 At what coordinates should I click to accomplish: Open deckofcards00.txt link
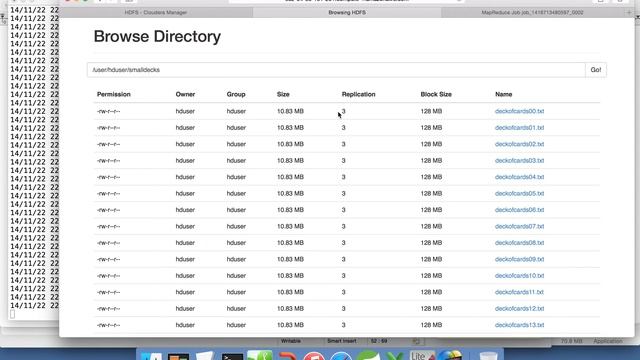519,111
